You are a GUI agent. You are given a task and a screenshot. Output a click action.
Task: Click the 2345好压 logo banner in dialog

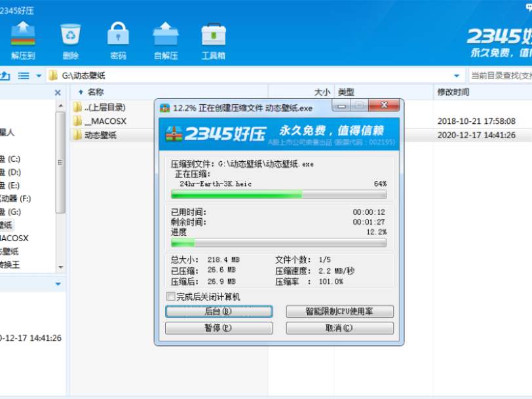(279, 134)
